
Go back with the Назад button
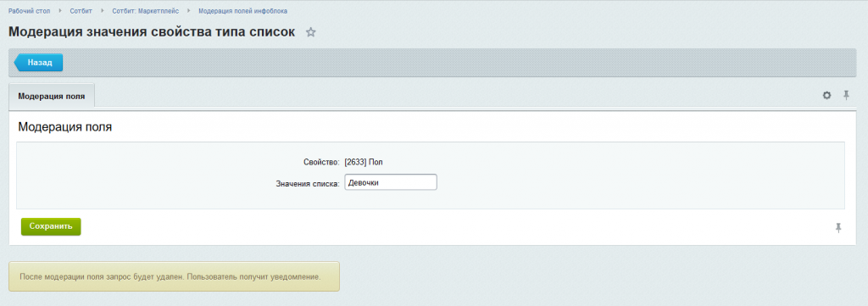point(38,63)
